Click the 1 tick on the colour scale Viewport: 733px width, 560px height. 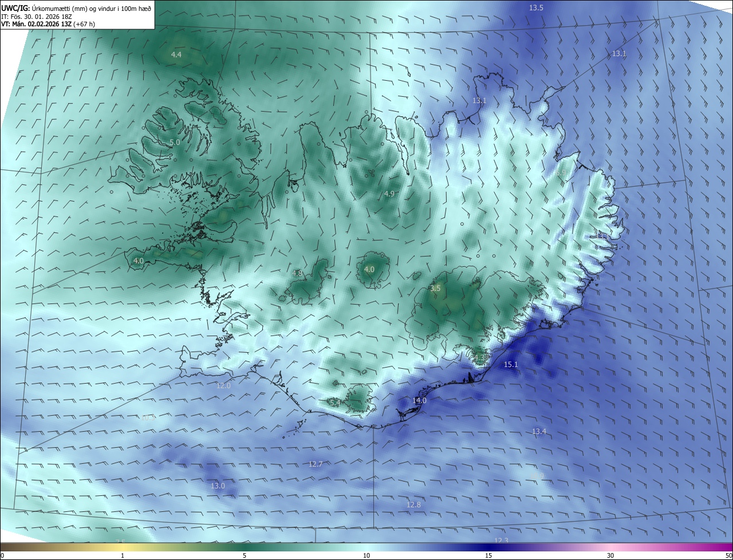coord(123,555)
